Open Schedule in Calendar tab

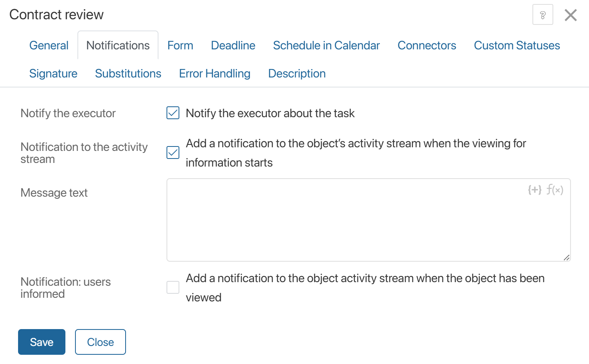click(326, 46)
